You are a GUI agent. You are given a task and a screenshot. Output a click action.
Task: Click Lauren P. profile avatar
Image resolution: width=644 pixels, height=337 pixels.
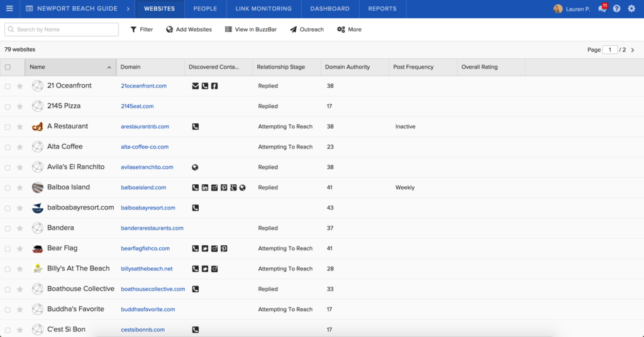pos(558,9)
